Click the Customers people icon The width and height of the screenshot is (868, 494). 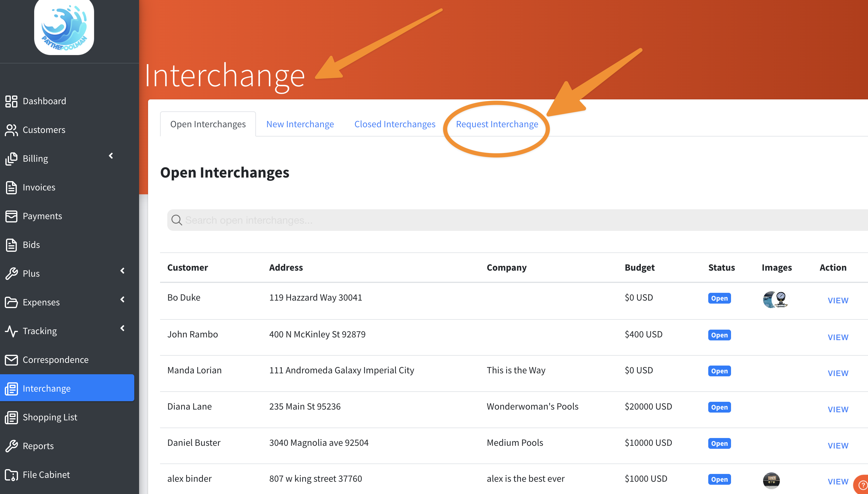pos(11,130)
